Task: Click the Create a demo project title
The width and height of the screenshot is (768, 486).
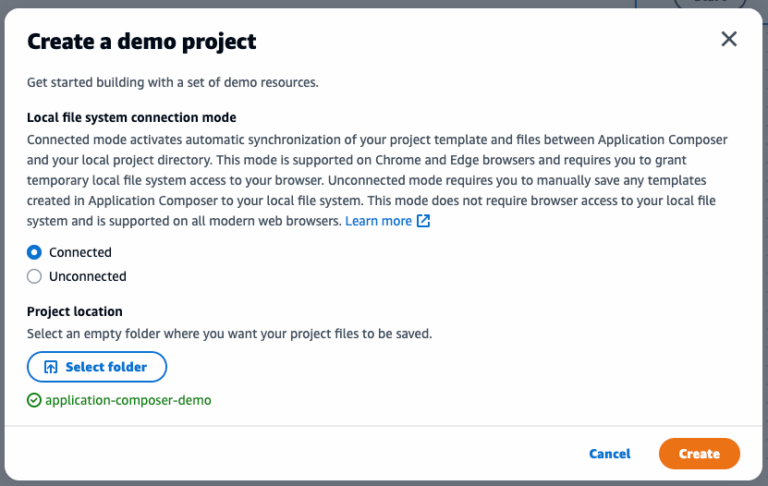Action: click(x=141, y=41)
